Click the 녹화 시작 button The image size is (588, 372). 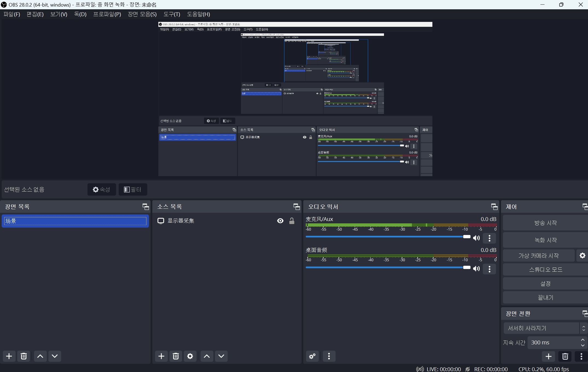point(545,240)
